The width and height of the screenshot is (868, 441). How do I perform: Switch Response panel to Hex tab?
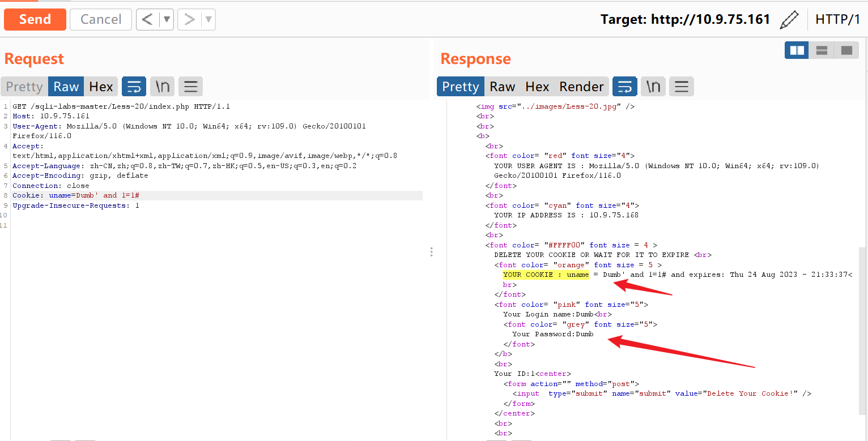click(x=537, y=87)
